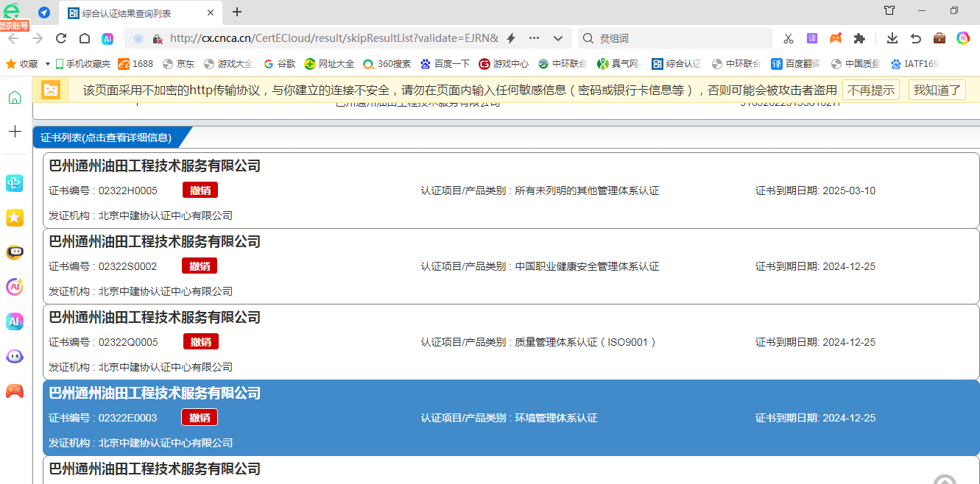This screenshot has height=484, width=980.
Task: Open the brown briefcase toolbox icon
Action: (940, 38)
